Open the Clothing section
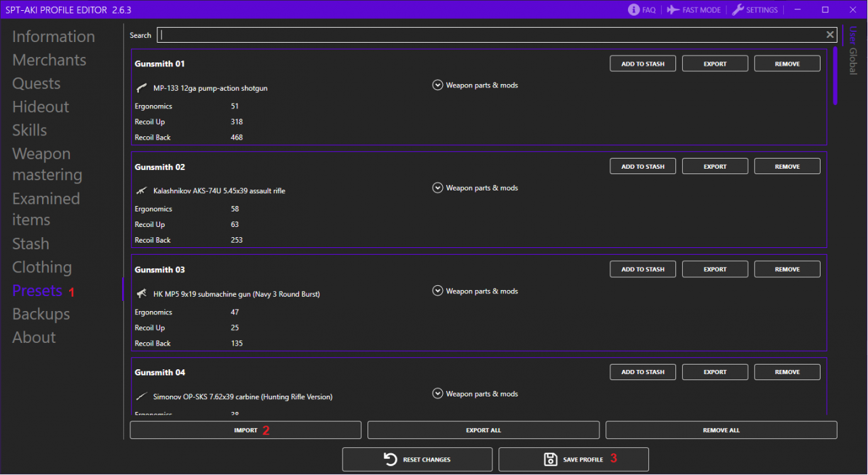Viewport: 868px width, 475px height. click(42, 268)
